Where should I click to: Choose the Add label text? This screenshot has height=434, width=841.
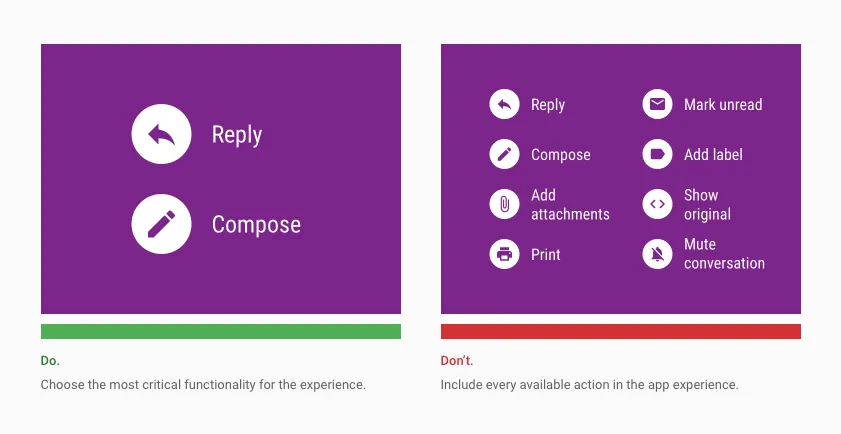[x=713, y=155]
